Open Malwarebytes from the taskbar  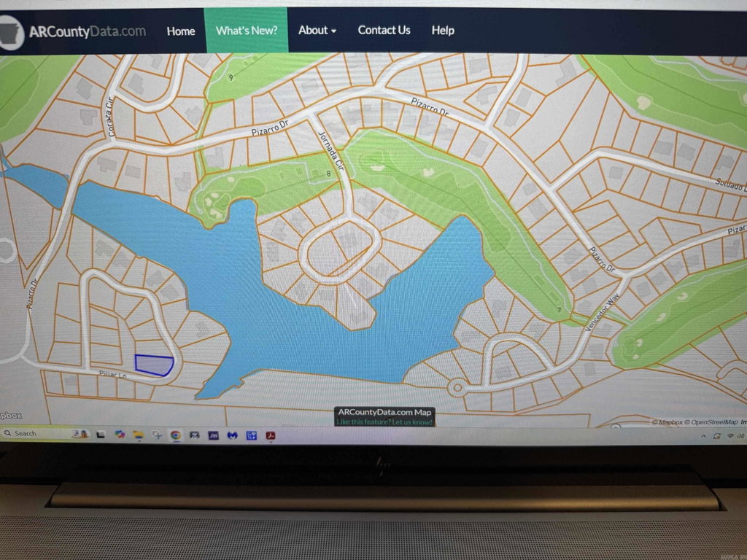pos(233,435)
